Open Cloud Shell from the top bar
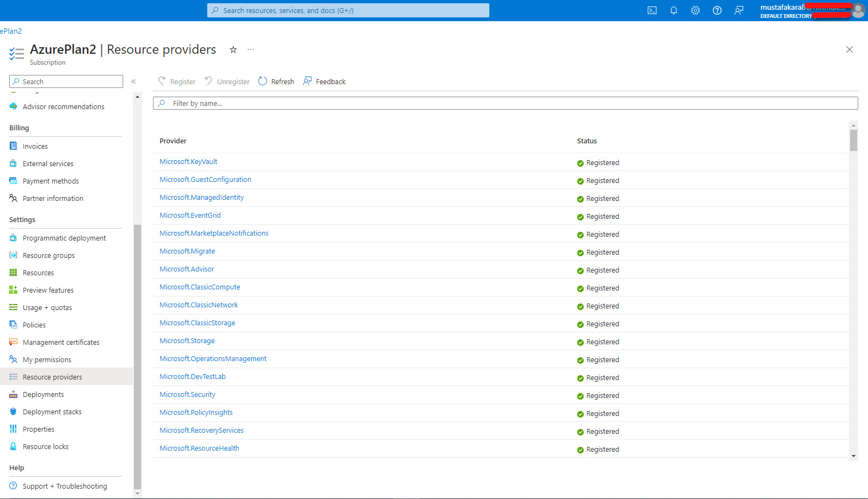868x499 pixels. [652, 10]
